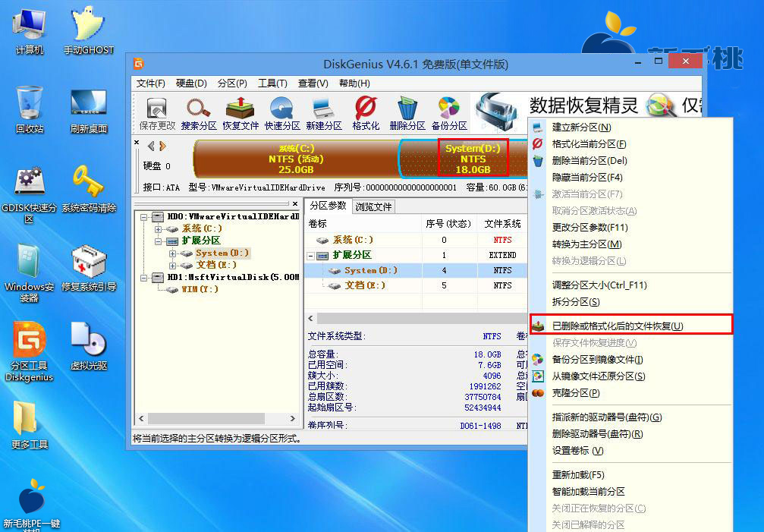The image size is (764, 532).
Task: Close the disk map panel with x
Action: 137,143
